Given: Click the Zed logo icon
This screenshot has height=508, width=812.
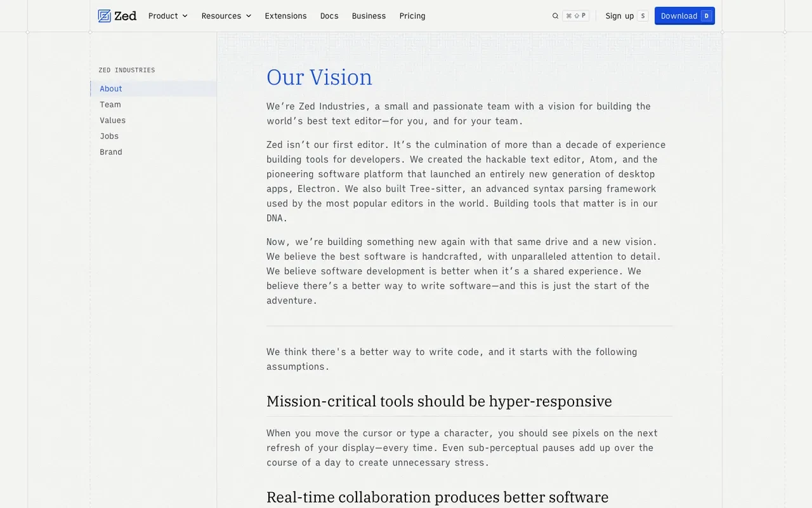Looking at the screenshot, I should pos(105,16).
